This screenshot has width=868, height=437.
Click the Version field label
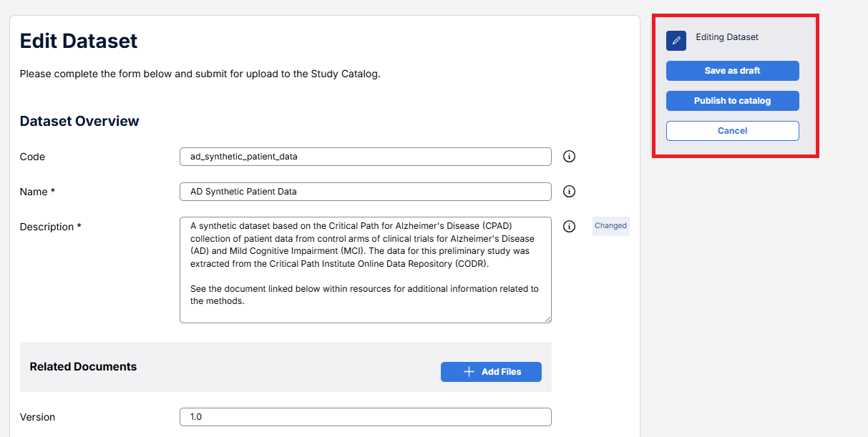pos(37,417)
